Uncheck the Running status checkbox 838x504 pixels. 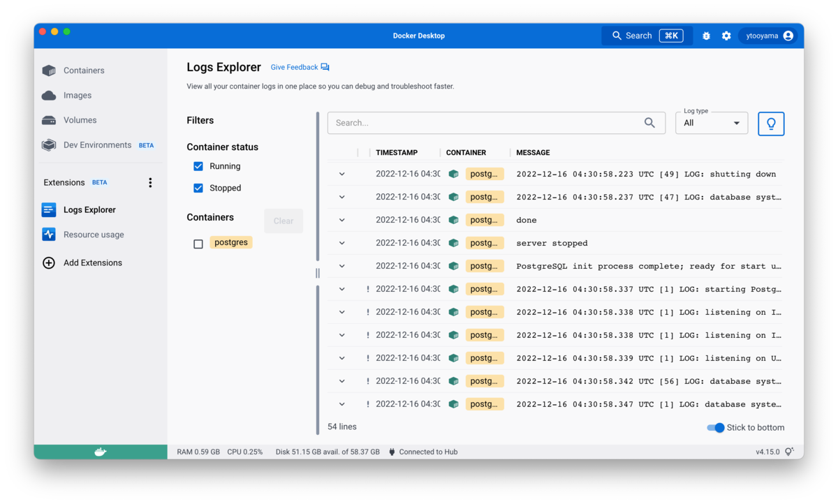click(x=198, y=166)
